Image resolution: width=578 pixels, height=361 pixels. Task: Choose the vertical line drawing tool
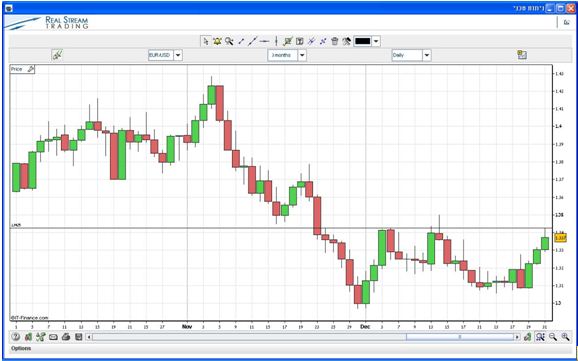tap(276, 41)
